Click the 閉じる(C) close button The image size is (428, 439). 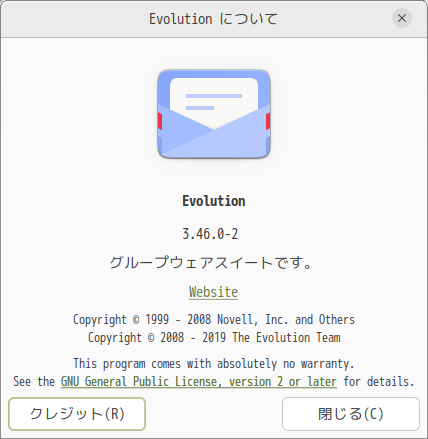[x=351, y=414]
